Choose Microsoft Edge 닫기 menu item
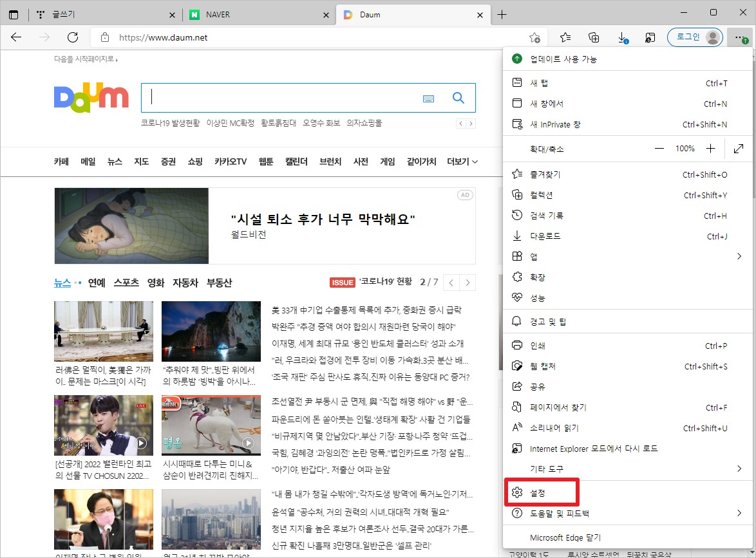 coord(627,537)
